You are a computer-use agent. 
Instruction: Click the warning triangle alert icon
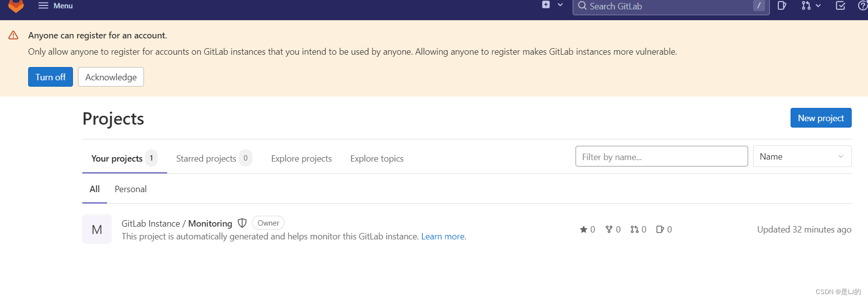(x=13, y=35)
